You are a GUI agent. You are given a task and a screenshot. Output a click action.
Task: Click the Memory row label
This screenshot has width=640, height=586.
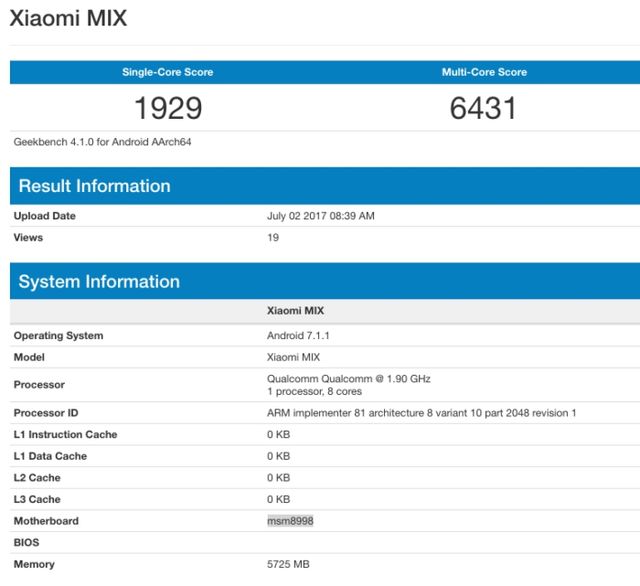point(34,564)
